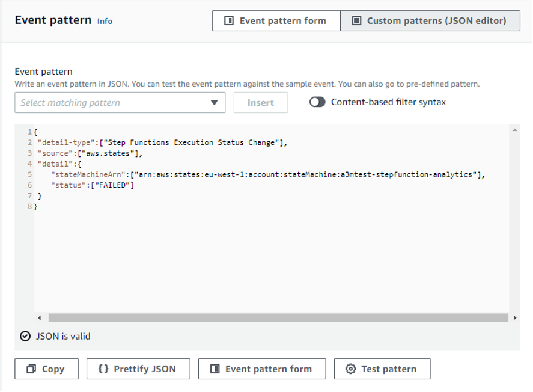Click the scroll up arrow in editor

point(514,130)
